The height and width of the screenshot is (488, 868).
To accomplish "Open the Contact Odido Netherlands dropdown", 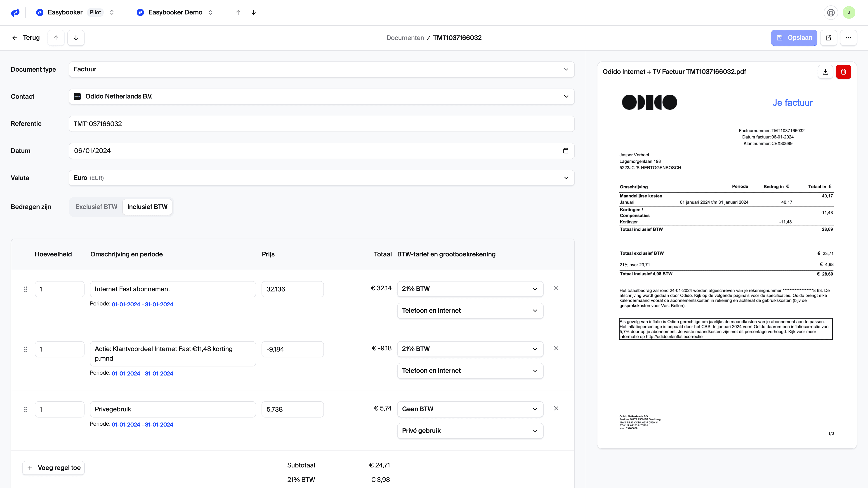I will (321, 96).
